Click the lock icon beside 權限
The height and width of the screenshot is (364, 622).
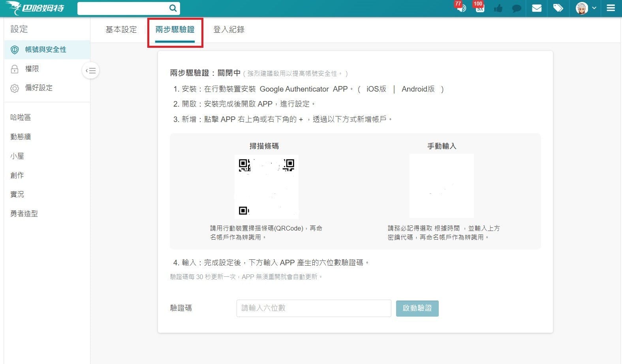(x=15, y=69)
